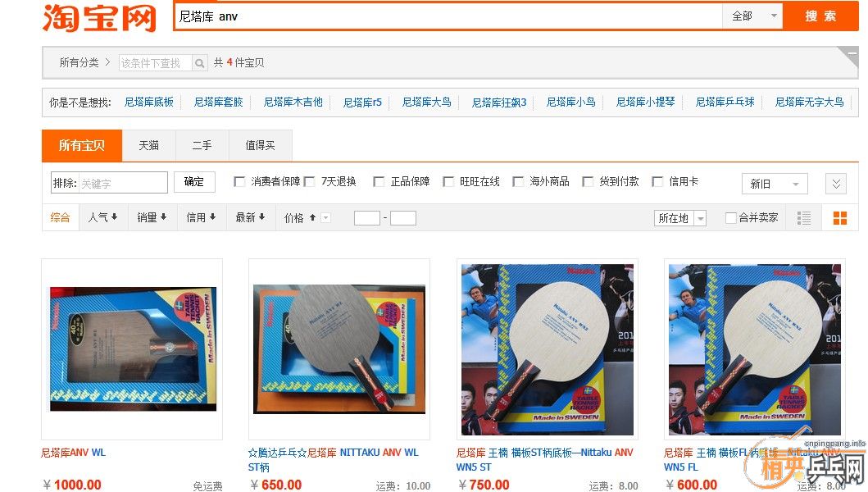Click the orange 搜索 button
Viewport: 868px width, 492px height.
tap(820, 16)
